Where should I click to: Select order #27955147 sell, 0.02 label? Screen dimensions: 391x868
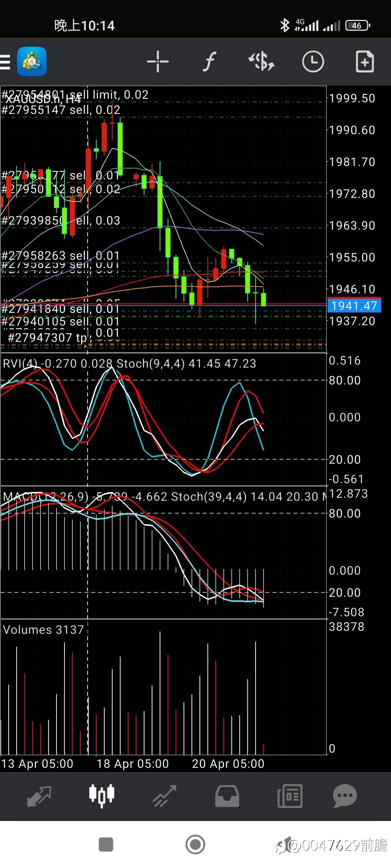click(61, 110)
